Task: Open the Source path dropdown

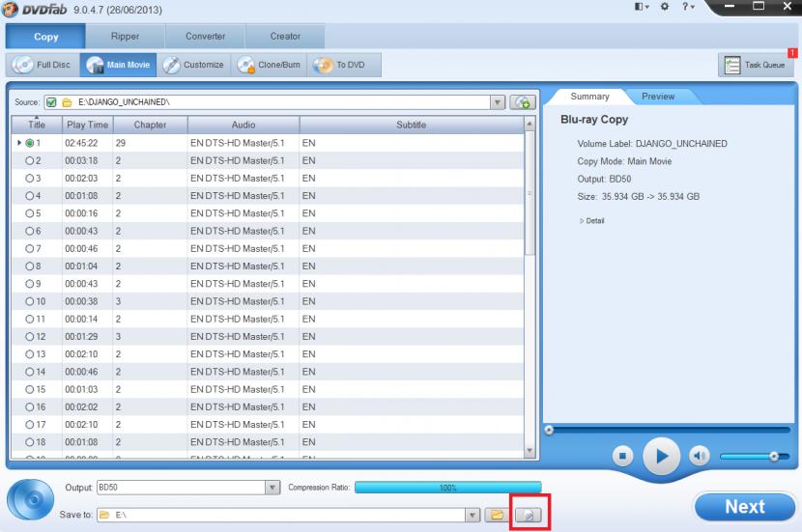Action: coord(498,102)
